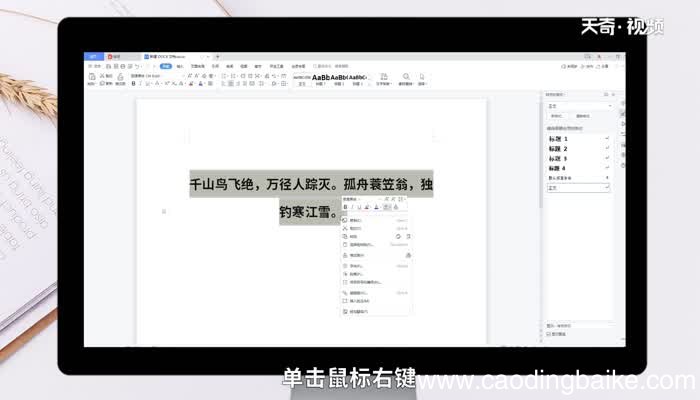
Task: Apply 标题 3 style from side panel
Action: click(579, 158)
